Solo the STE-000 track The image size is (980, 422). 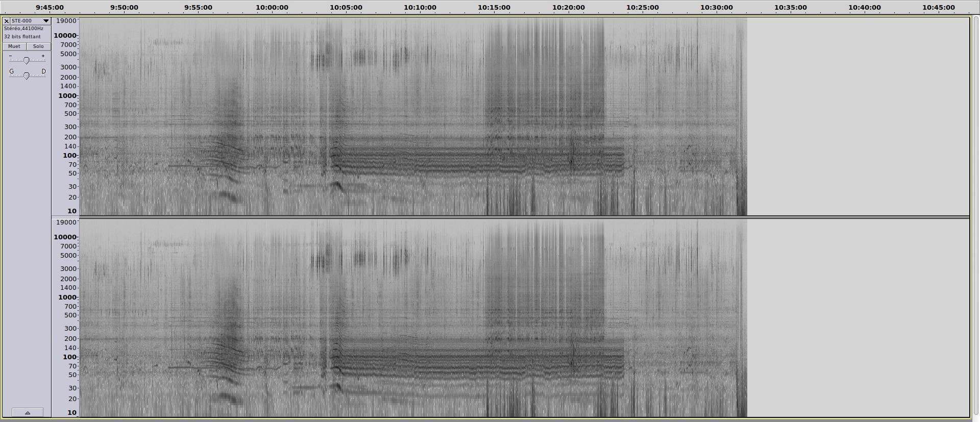[38, 46]
